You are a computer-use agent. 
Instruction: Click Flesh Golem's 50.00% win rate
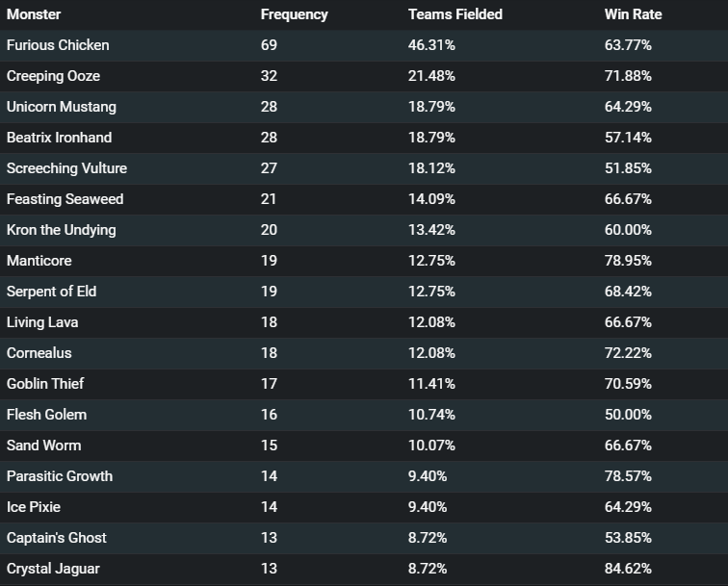pos(628,415)
